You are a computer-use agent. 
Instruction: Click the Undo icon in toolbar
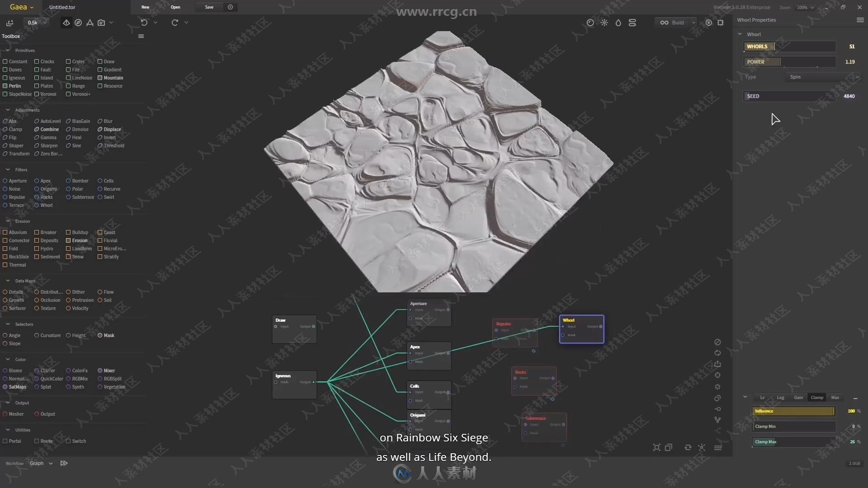point(144,23)
